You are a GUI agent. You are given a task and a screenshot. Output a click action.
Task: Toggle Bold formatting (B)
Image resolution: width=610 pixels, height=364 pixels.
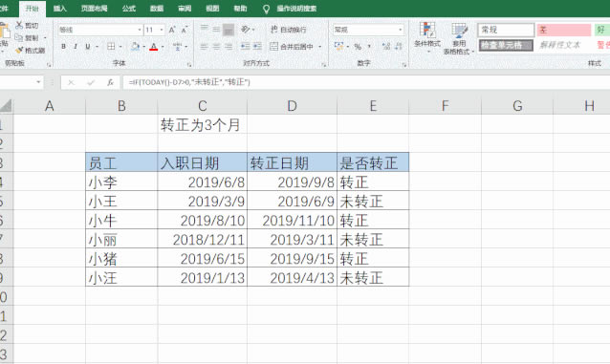[x=63, y=46]
